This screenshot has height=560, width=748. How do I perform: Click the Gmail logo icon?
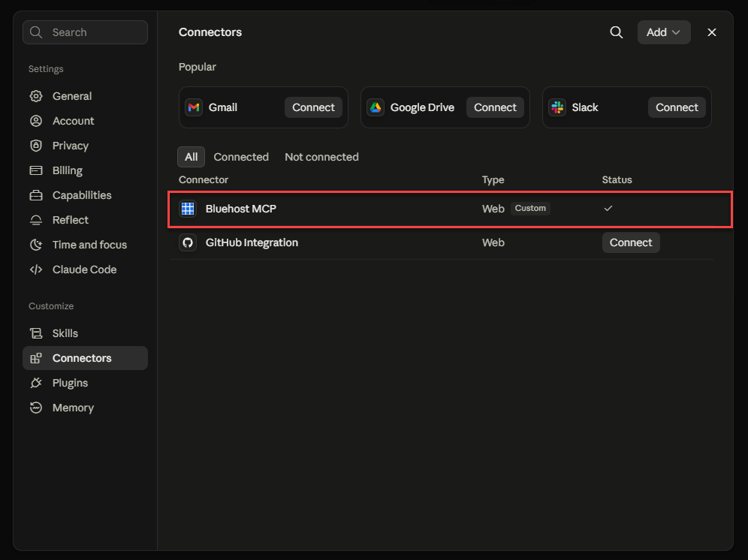click(x=194, y=107)
